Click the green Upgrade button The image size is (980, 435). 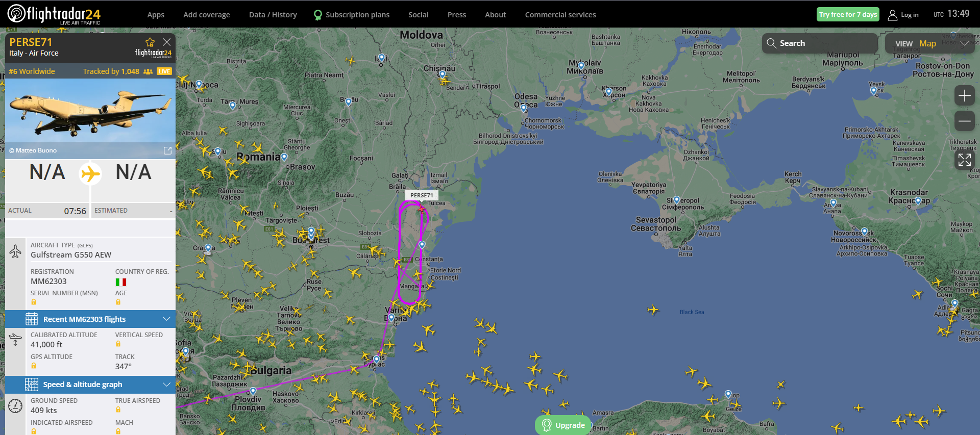click(563, 425)
